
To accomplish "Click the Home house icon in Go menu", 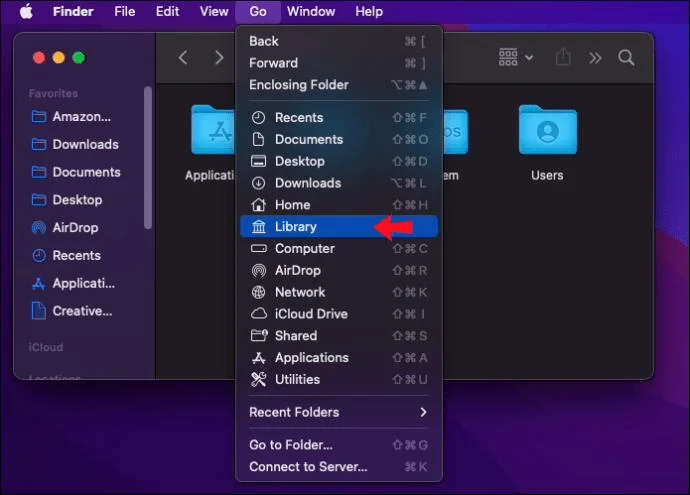I will pos(258,205).
